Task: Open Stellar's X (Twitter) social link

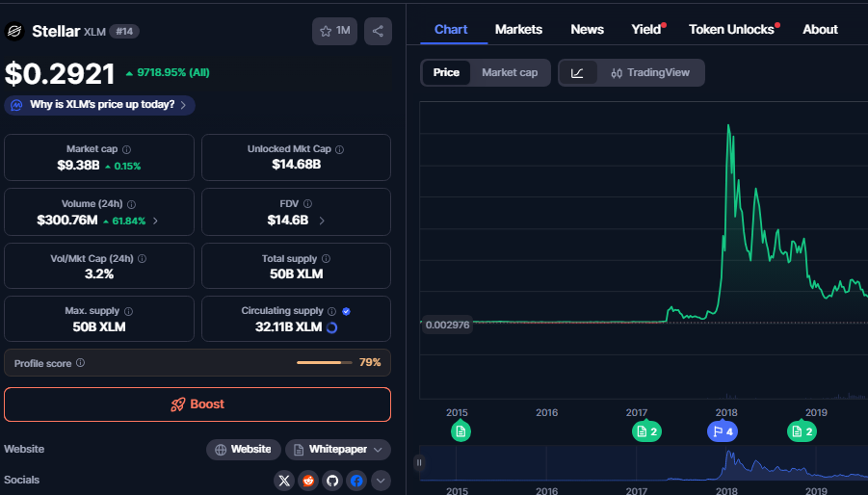Action: click(x=284, y=480)
